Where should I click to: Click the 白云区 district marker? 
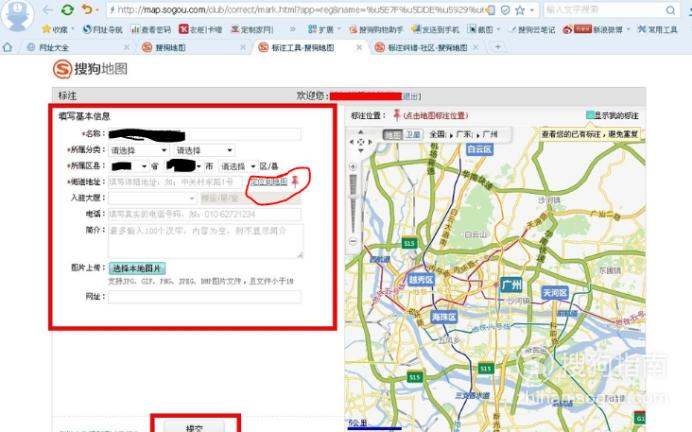[479, 149]
